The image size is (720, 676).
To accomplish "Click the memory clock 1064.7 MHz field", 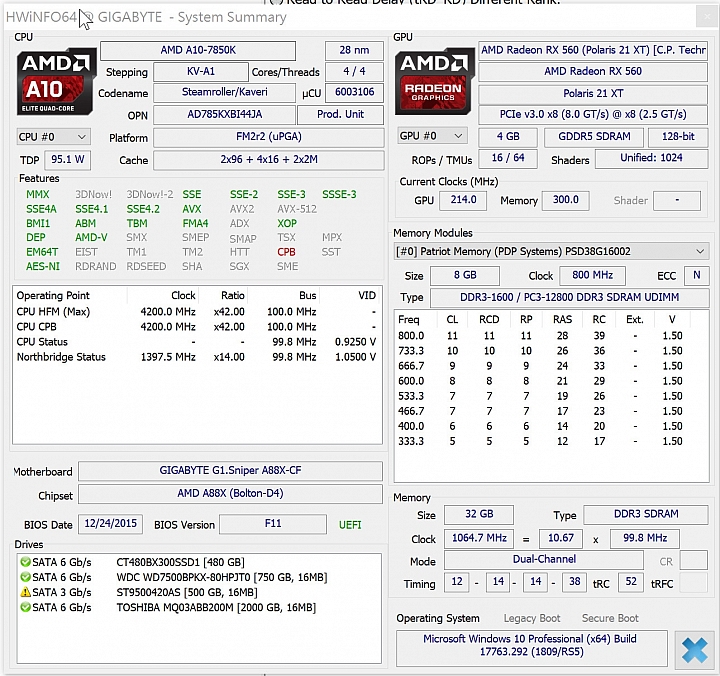I will 479,539.
